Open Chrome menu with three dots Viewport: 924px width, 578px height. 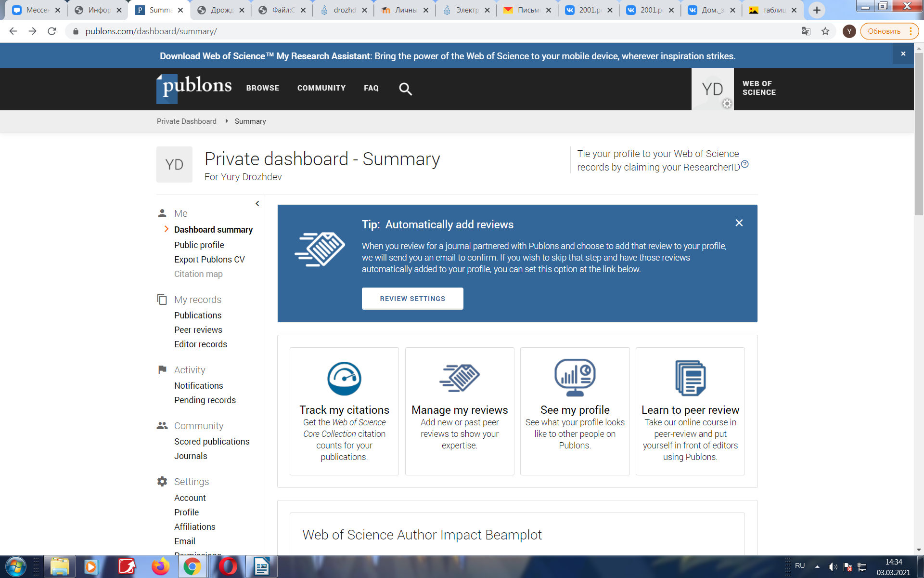pos(911,31)
